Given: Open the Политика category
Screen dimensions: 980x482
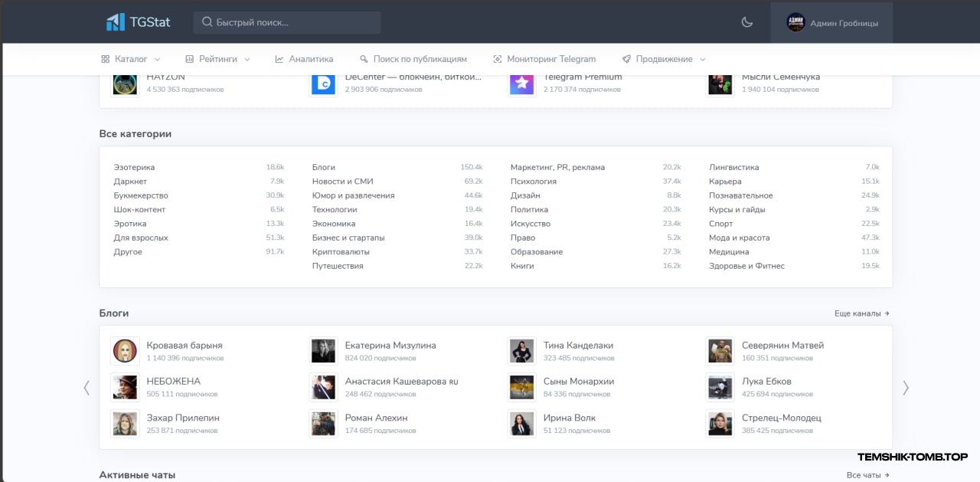Looking at the screenshot, I should click(x=530, y=210).
